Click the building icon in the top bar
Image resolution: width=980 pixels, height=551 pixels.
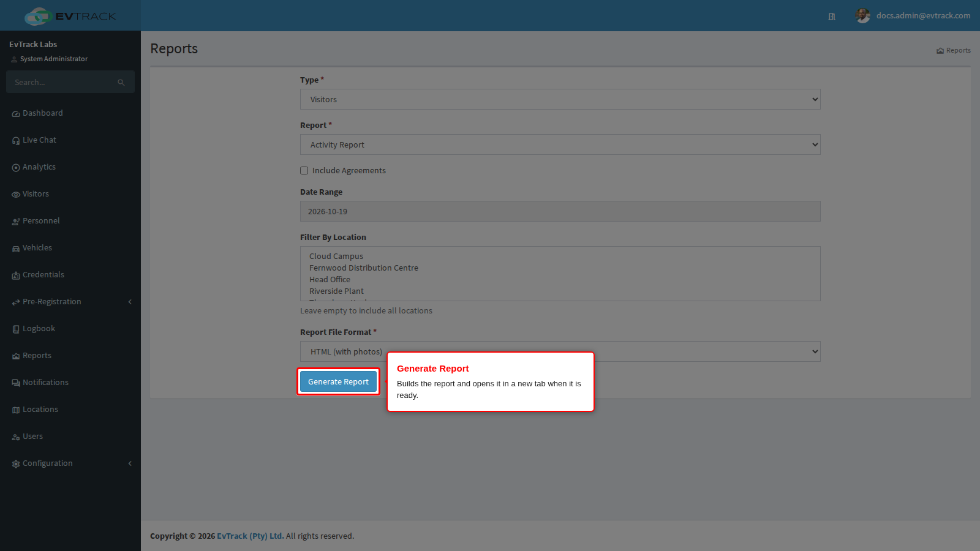pyautogui.click(x=832, y=17)
